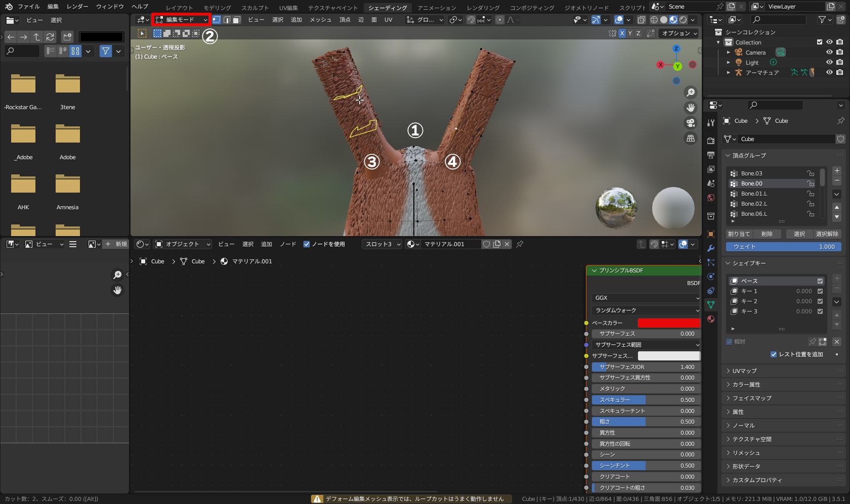850x504 pixels.
Task: Switch perspective/orthographic projection grid icon
Action: tap(691, 138)
